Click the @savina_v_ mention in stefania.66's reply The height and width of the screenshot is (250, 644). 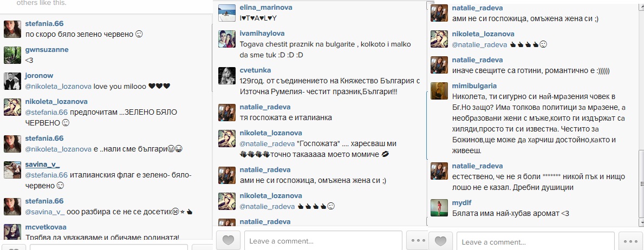(45, 212)
